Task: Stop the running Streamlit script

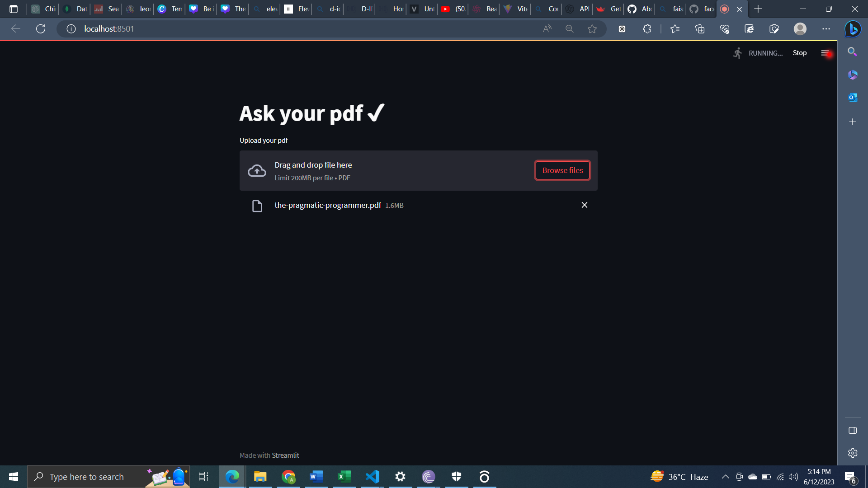Action: 799,53
